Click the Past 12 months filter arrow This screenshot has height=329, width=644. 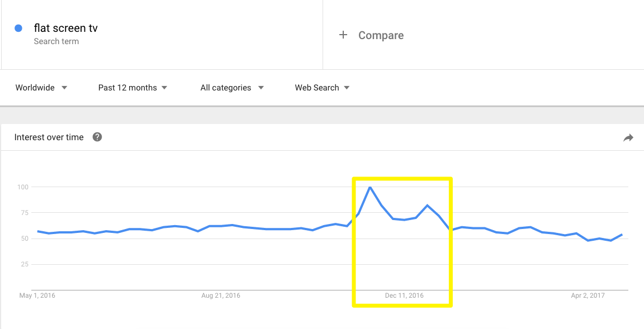pyautogui.click(x=164, y=88)
